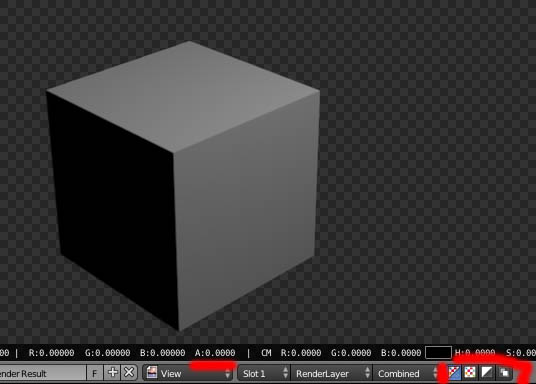Screen dimensions: 536x384
Task: Click the color-managed B:0.0000 value
Action: pyautogui.click(x=401, y=353)
